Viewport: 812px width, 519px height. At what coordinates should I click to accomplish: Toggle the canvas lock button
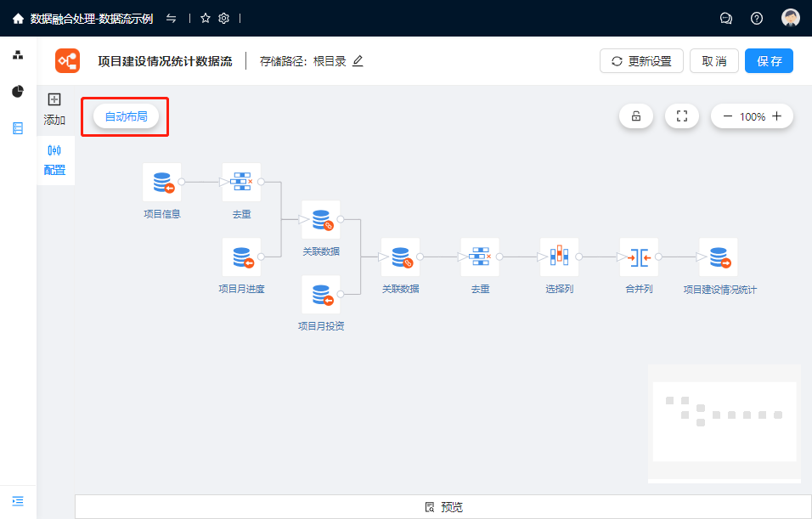636,116
